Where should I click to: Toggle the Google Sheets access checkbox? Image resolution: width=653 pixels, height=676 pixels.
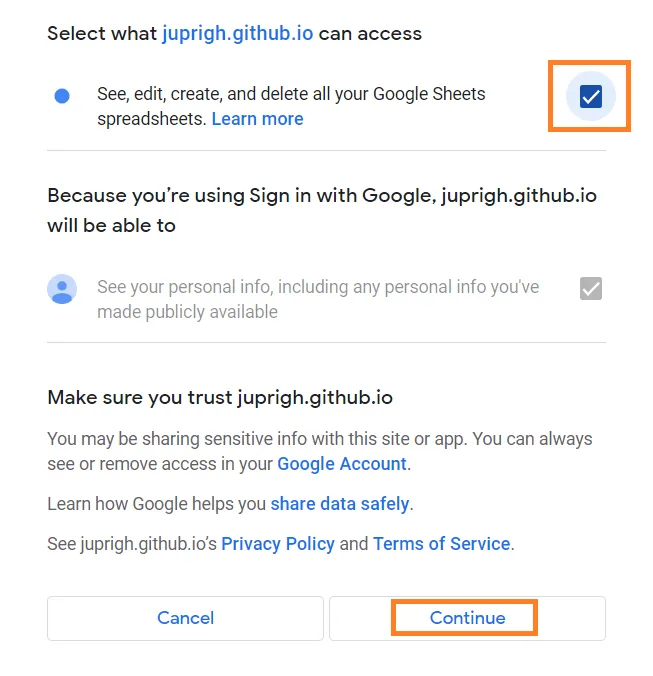click(591, 96)
